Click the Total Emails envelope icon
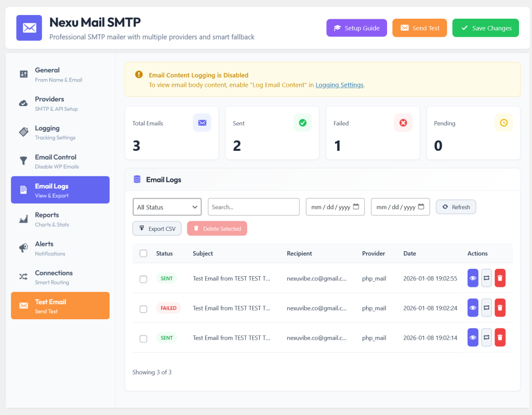Screen dimensions: 532x415 [x=202, y=123]
